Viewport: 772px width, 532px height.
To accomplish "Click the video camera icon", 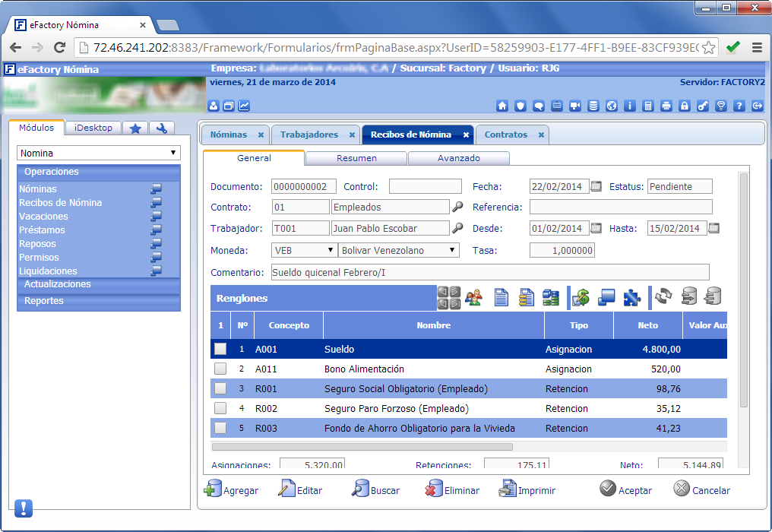I will [x=575, y=106].
